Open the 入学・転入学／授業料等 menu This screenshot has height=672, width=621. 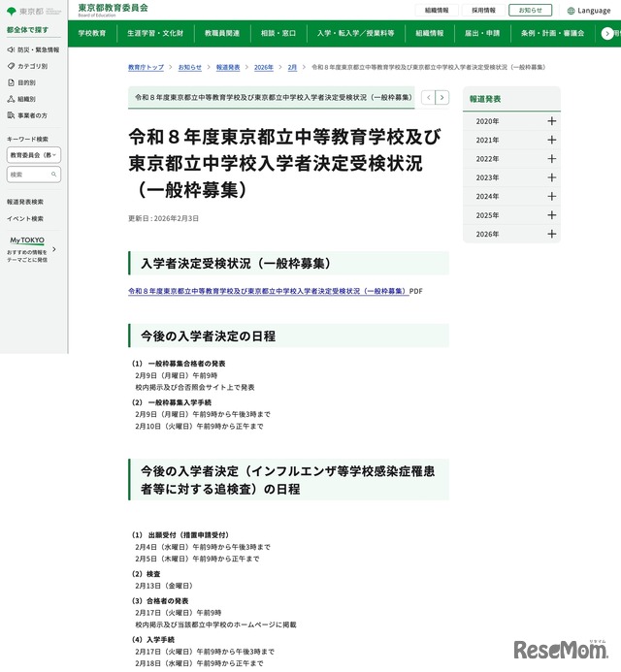pos(355,33)
